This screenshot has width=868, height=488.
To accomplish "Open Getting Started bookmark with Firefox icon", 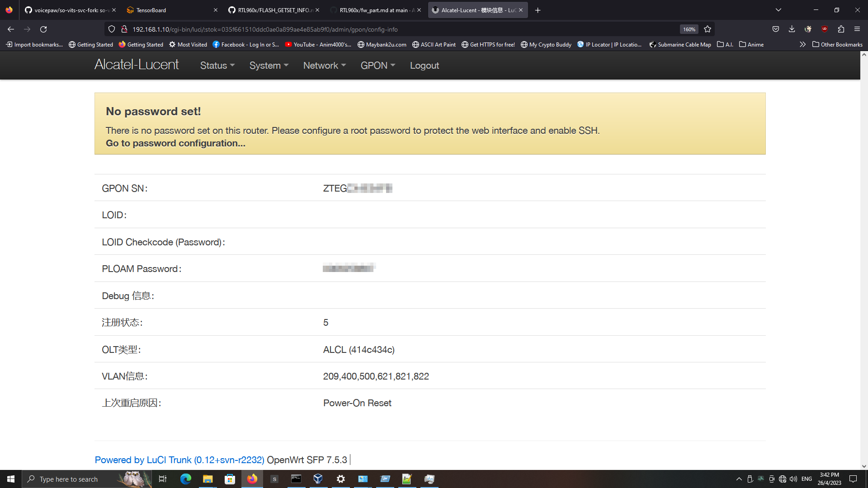I will pyautogui.click(x=141, y=44).
